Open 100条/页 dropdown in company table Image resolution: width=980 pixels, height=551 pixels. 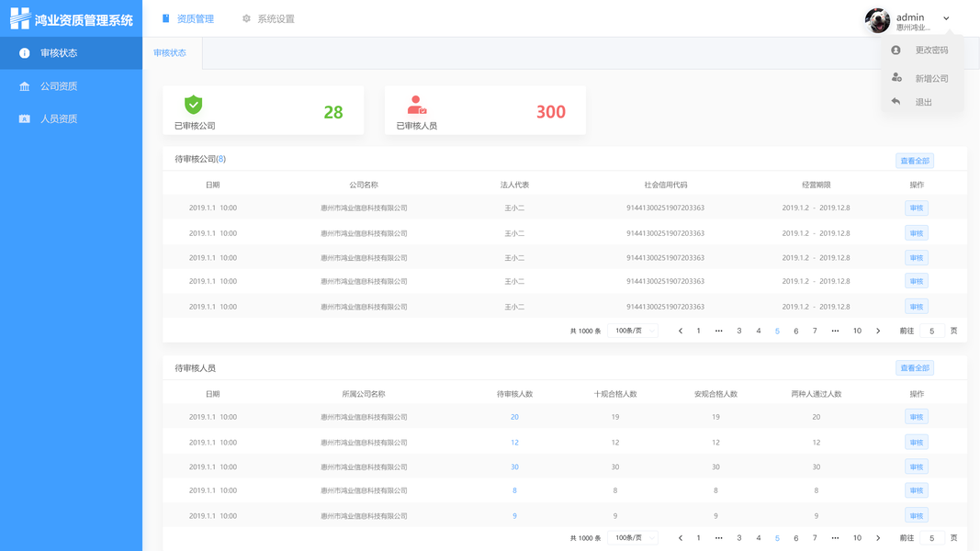[x=633, y=331]
